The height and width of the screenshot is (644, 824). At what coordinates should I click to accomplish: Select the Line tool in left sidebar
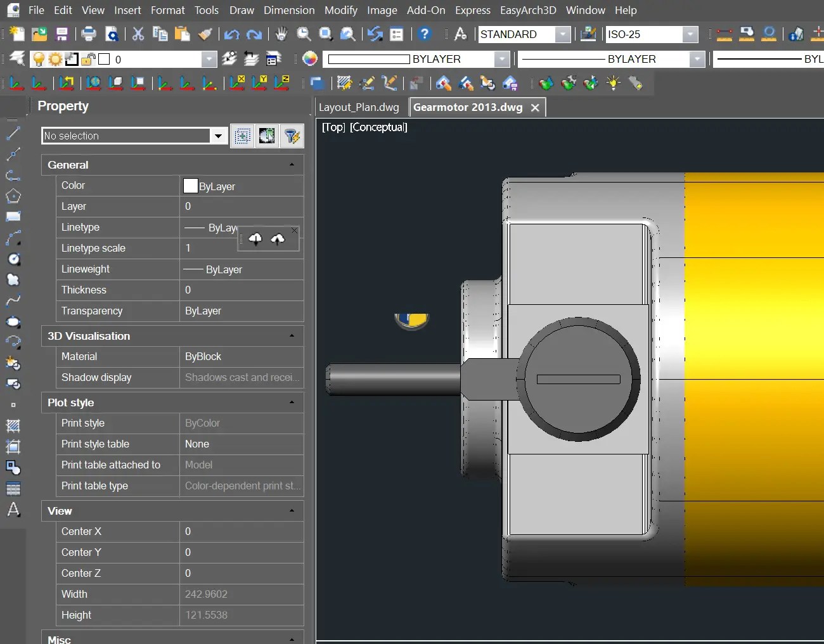tap(13, 133)
